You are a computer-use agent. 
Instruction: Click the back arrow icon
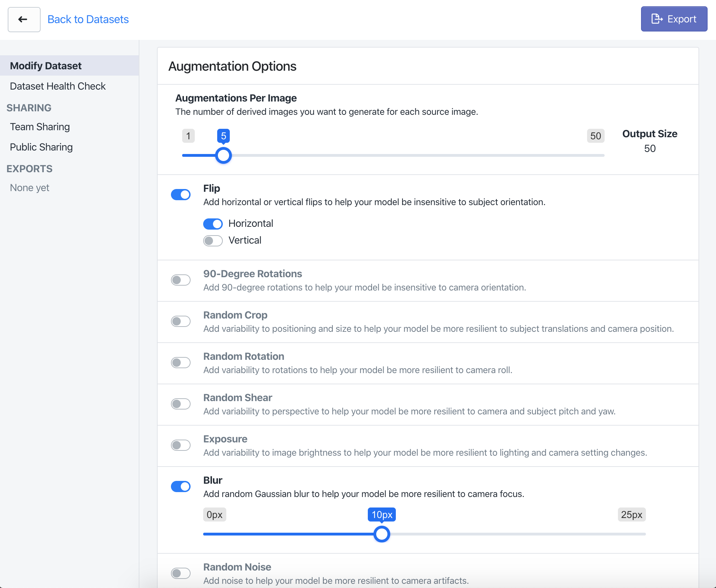[23, 19]
